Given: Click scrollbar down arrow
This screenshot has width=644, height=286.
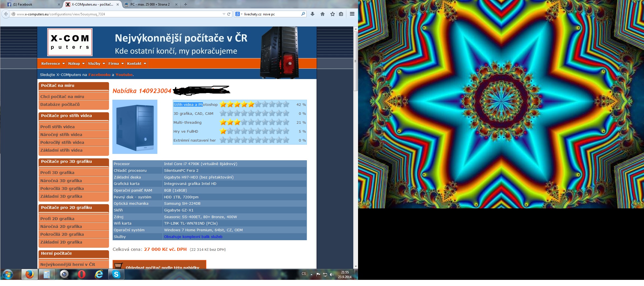Looking at the screenshot, I should pyautogui.click(x=356, y=266).
